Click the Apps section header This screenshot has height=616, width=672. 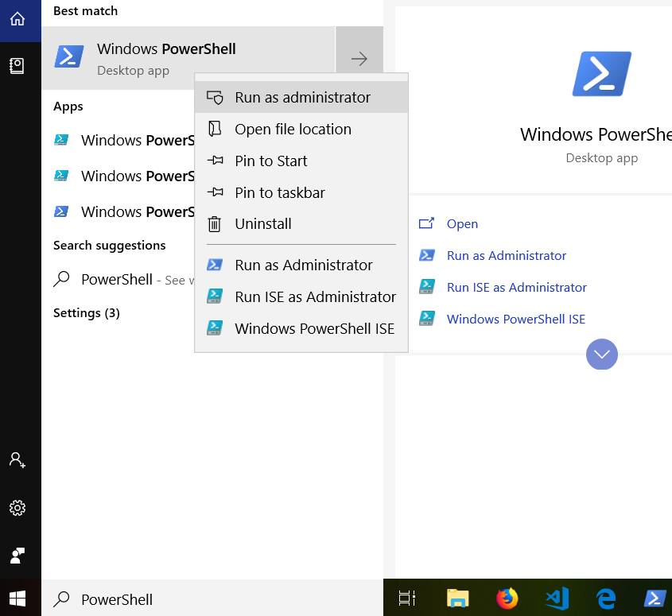68,107
